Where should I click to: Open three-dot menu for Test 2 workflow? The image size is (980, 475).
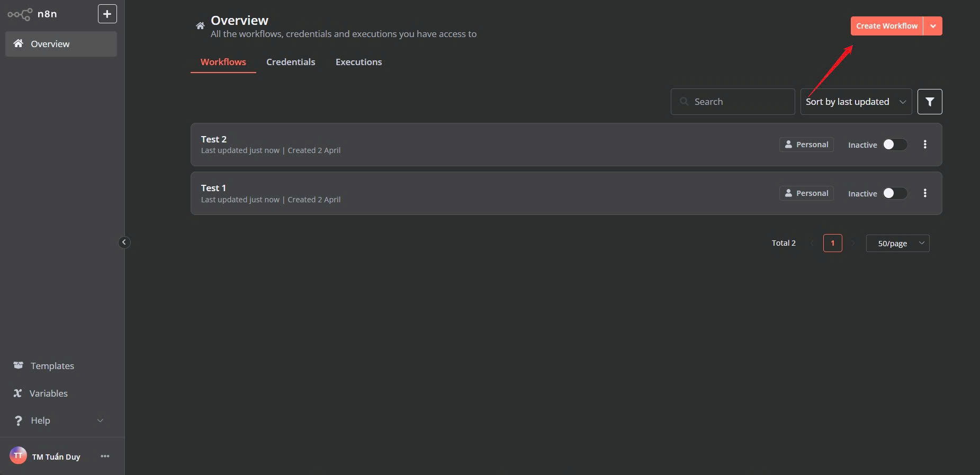pyautogui.click(x=925, y=145)
